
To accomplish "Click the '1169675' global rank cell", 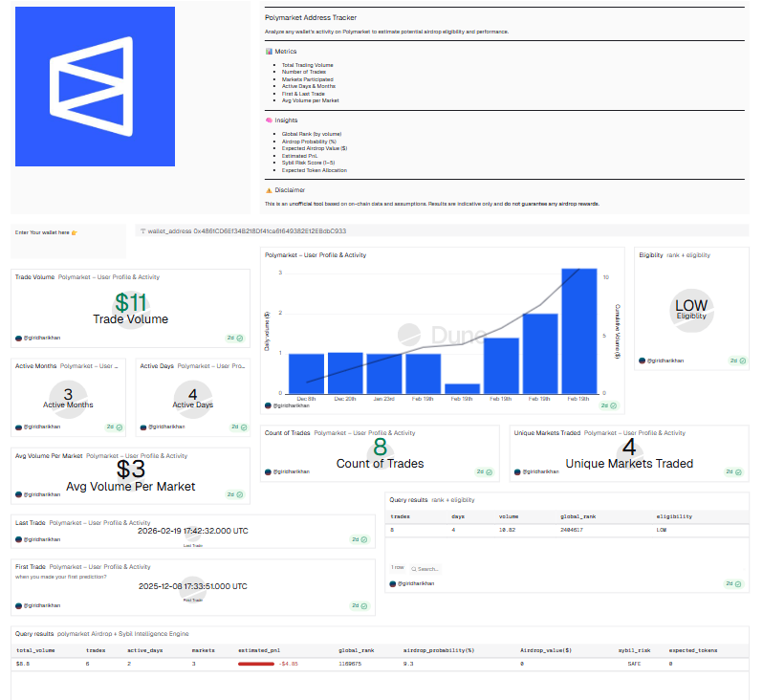I will point(350,664).
